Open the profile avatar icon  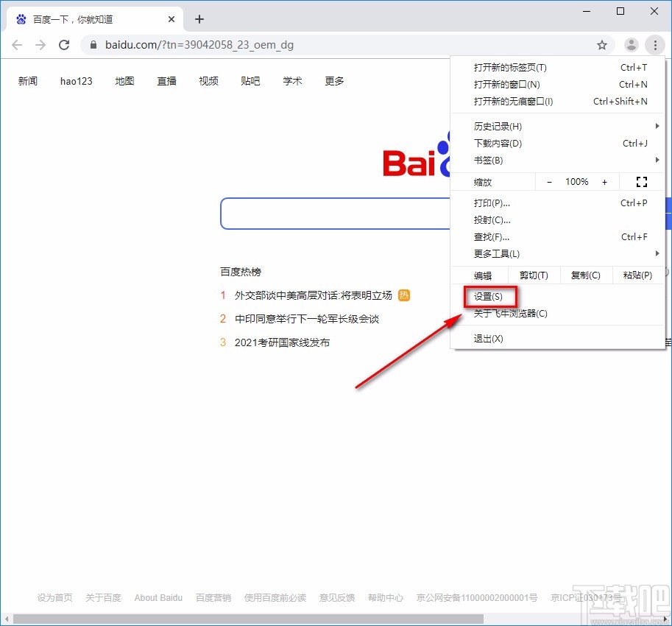click(x=631, y=44)
